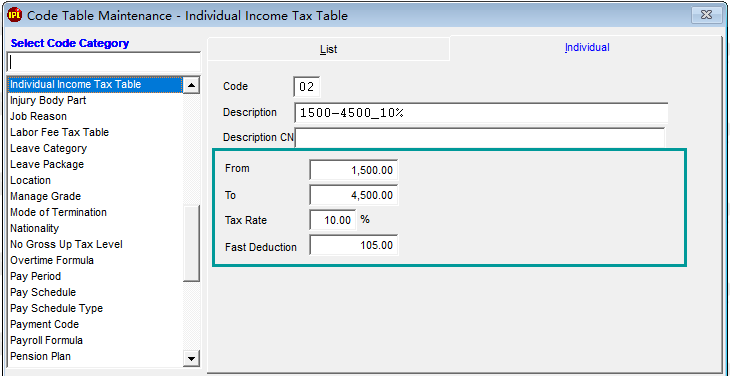Click the Description field with 1500-4500_10%
730x376 pixels.
pyautogui.click(x=481, y=113)
